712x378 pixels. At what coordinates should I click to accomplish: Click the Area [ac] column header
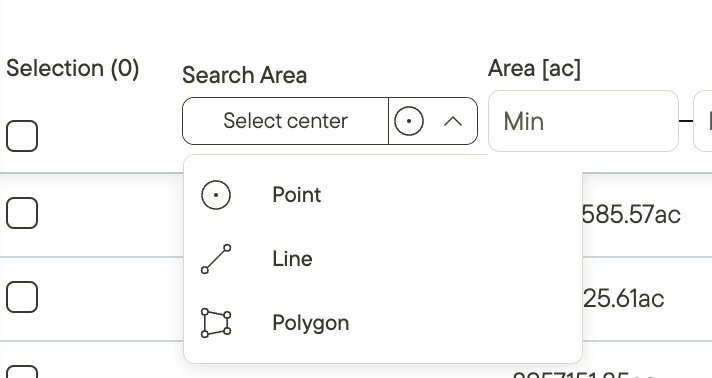click(534, 69)
